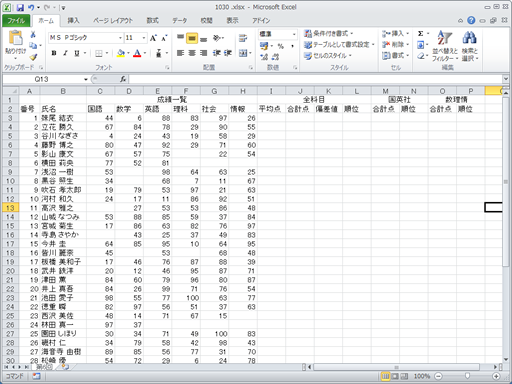Apply the yellow fill color
512x384 pixels.
point(121,53)
